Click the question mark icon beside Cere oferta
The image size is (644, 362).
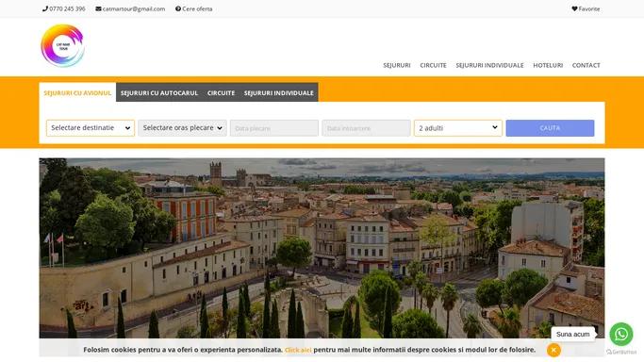178,8
